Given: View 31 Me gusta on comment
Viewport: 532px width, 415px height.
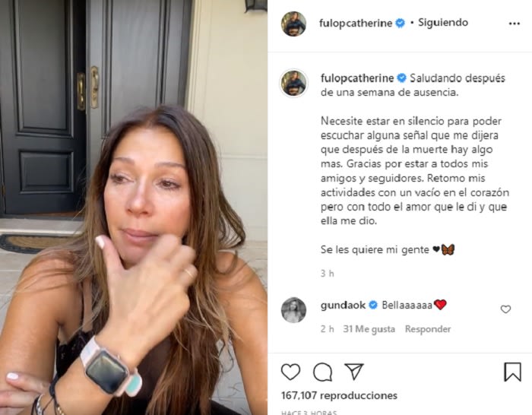Looking at the screenshot, I should click(x=369, y=329).
